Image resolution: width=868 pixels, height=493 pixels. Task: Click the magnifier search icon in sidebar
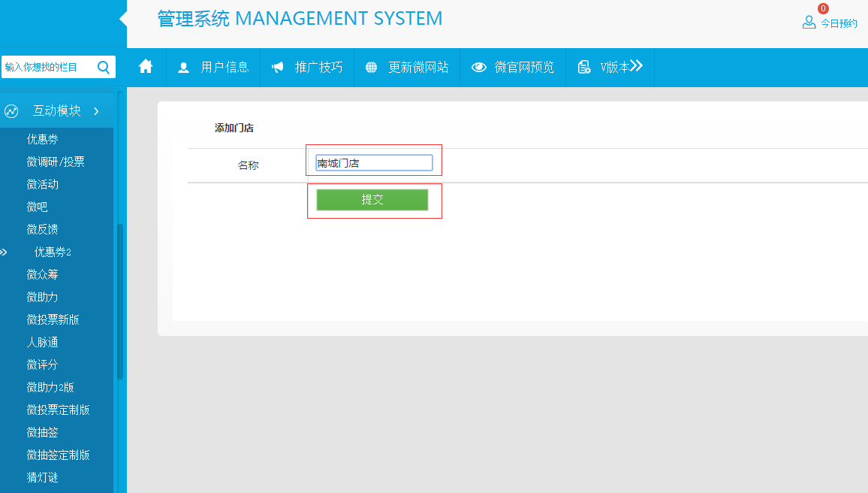click(x=104, y=67)
